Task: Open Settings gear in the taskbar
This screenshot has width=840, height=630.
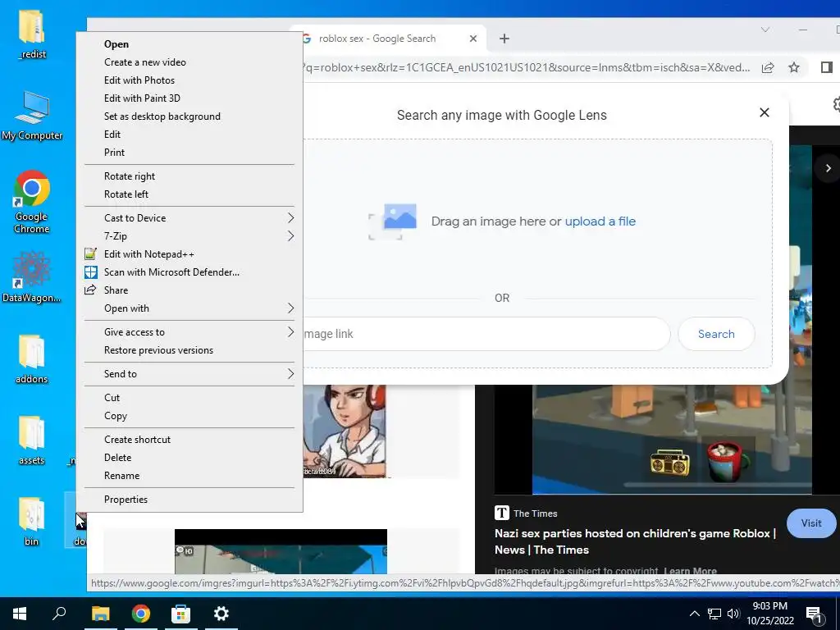Action: (x=221, y=614)
